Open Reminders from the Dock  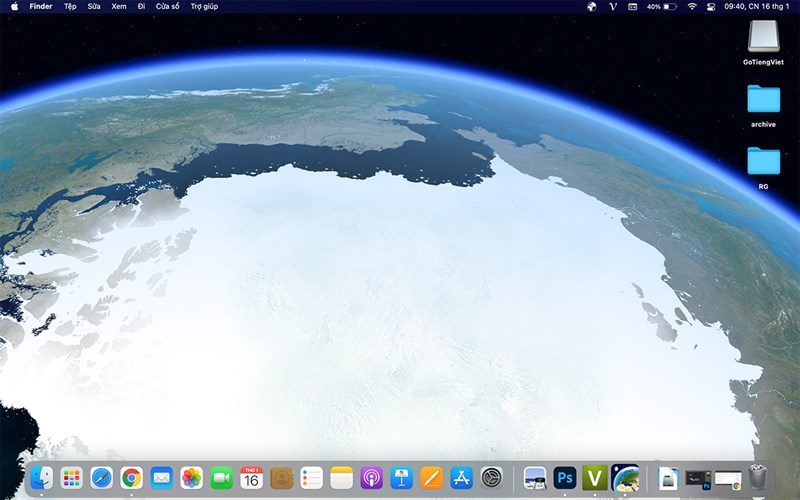[x=312, y=478]
